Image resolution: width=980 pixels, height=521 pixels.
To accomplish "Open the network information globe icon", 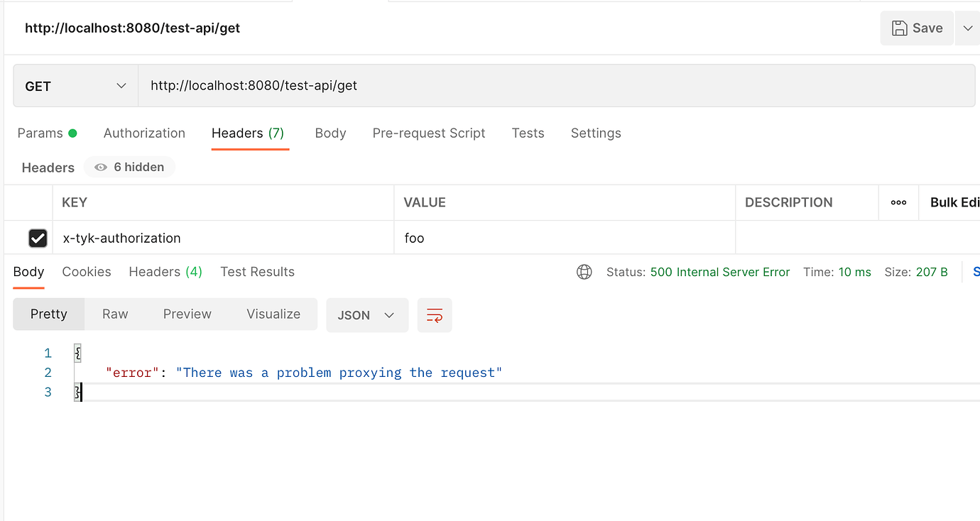I will pyautogui.click(x=584, y=272).
